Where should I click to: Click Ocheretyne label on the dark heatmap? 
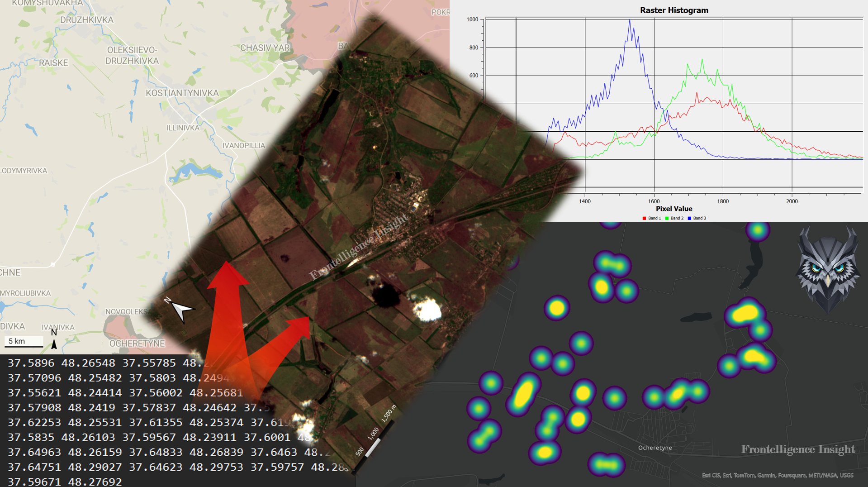click(655, 448)
